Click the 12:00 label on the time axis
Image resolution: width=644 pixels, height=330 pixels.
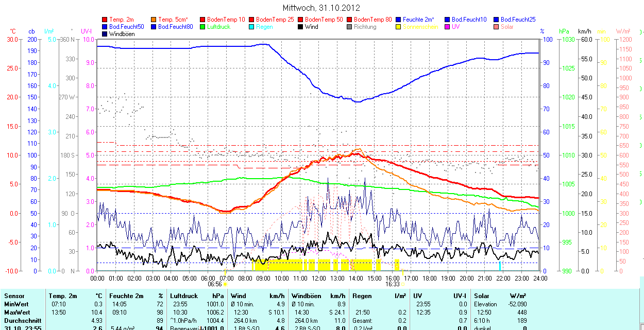coord(318,278)
